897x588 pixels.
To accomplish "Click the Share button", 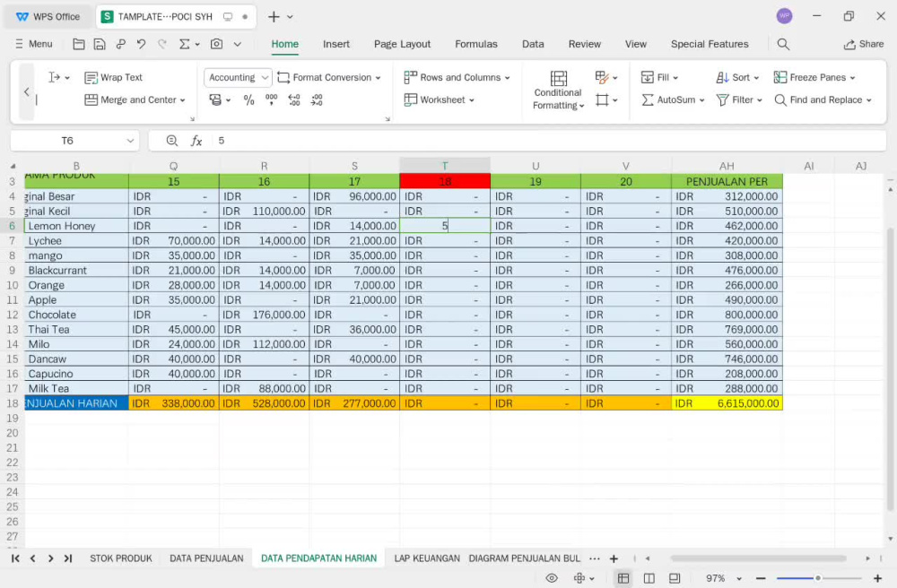I will coord(864,44).
